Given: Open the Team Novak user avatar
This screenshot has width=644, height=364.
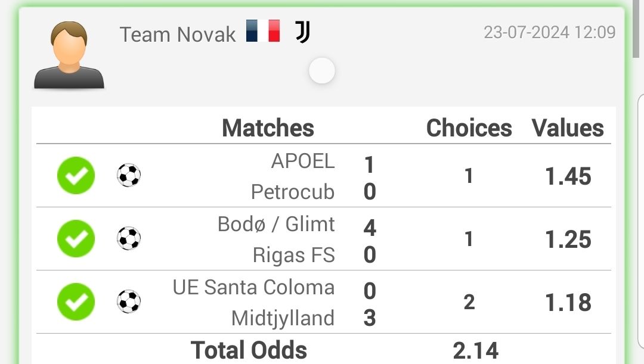Looking at the screenshot, I should coord(69,55).
